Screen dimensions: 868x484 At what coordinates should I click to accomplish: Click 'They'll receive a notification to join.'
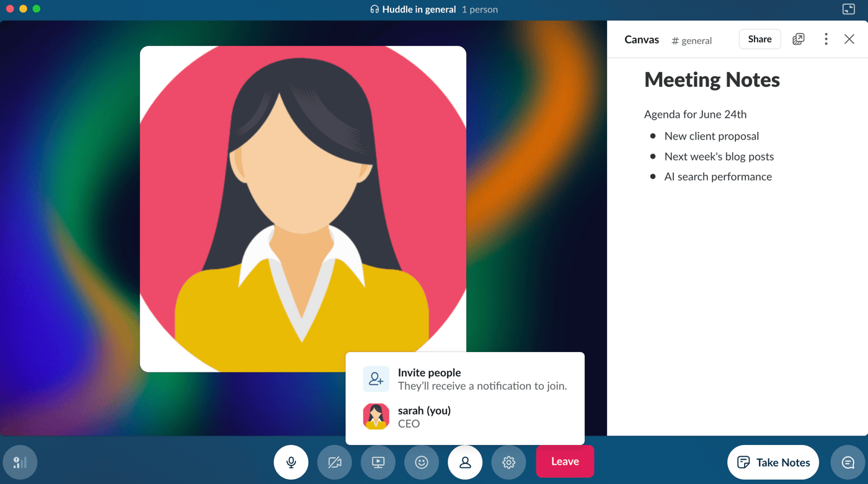click(482, 386)
